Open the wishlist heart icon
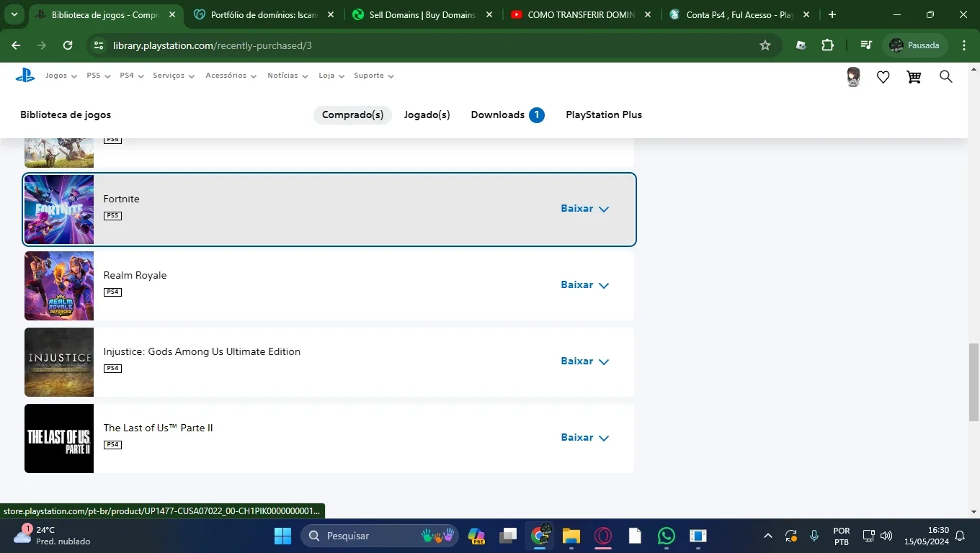Screen dimensions: 980x553 click(883, 77)
